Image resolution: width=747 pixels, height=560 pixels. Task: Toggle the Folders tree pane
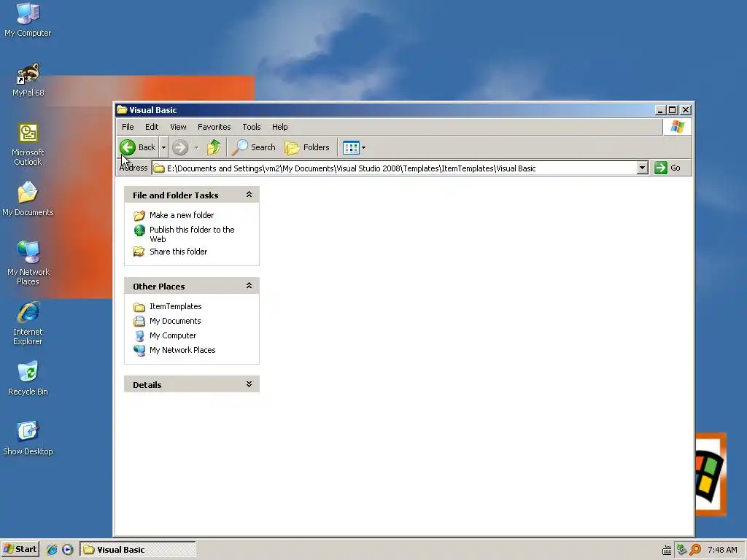[x=307, y=147]
